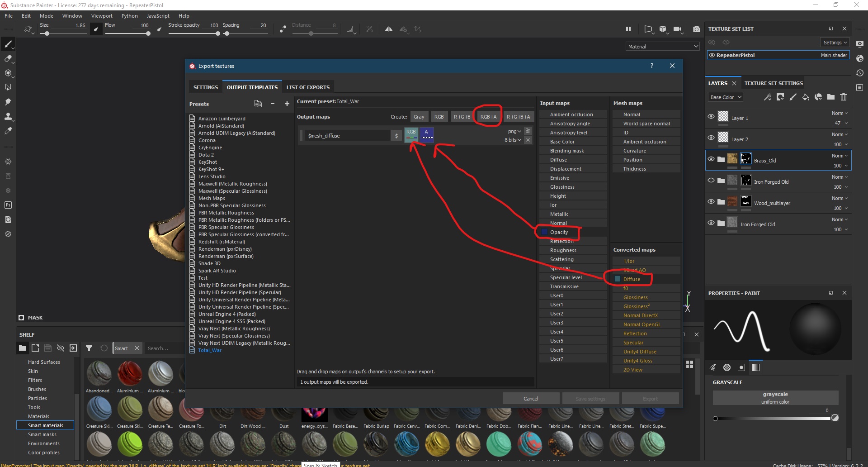Toggle visibility of Brass_Old folder
868x467 pixels.
click(x=711, y=159)
